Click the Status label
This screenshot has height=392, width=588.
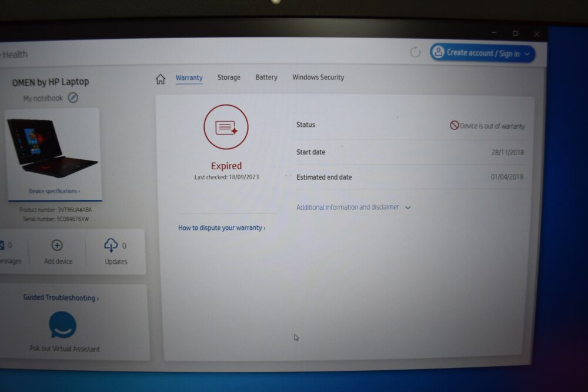(x=306, y=125)
